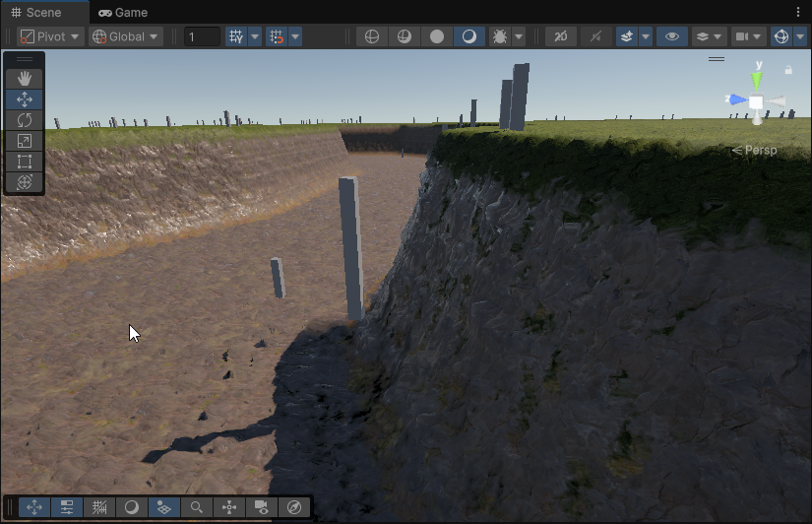Click the orientation overlay drag handle
The width and height of the screenshot is (812, 524).
pos(717,59)
